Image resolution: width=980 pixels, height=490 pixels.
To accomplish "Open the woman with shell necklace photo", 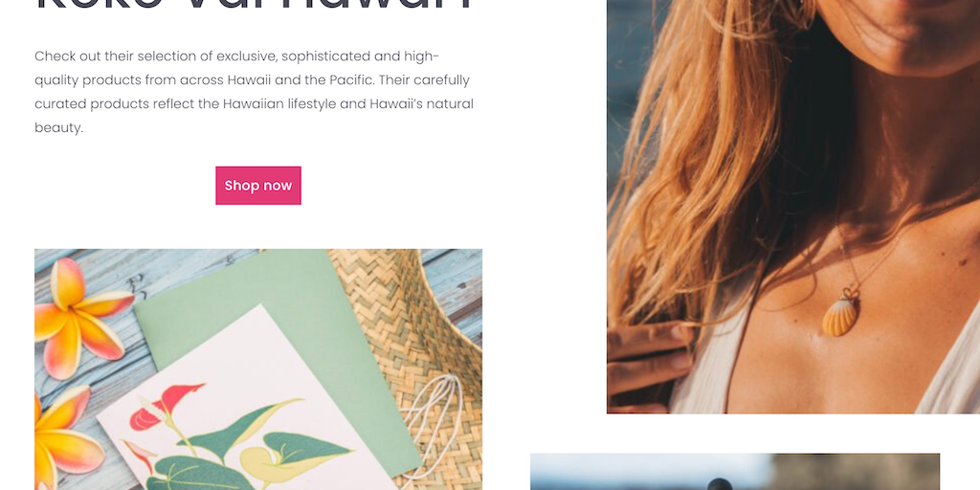I will 793,207.
